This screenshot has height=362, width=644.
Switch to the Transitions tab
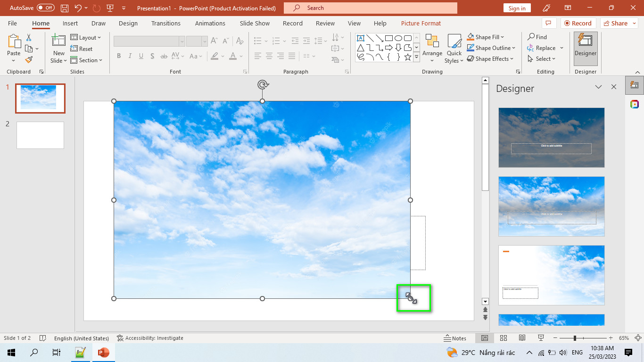coord(166,23)
